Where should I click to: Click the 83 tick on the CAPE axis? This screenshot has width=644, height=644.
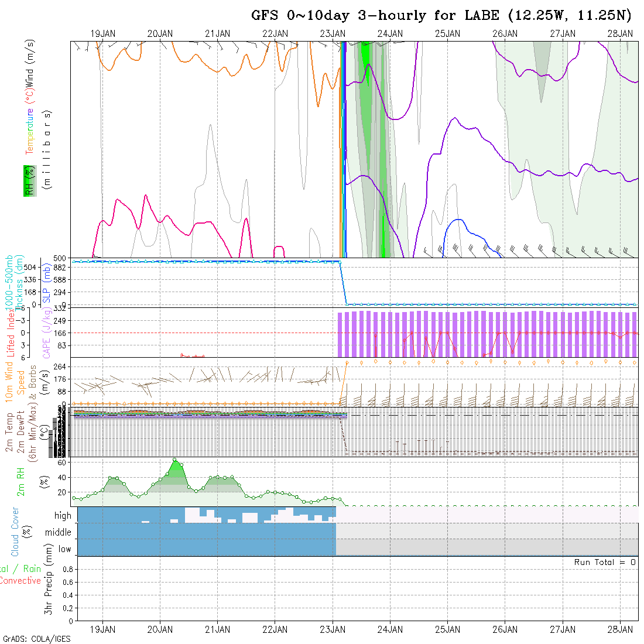pyautogui.click(x=61, y=346)
